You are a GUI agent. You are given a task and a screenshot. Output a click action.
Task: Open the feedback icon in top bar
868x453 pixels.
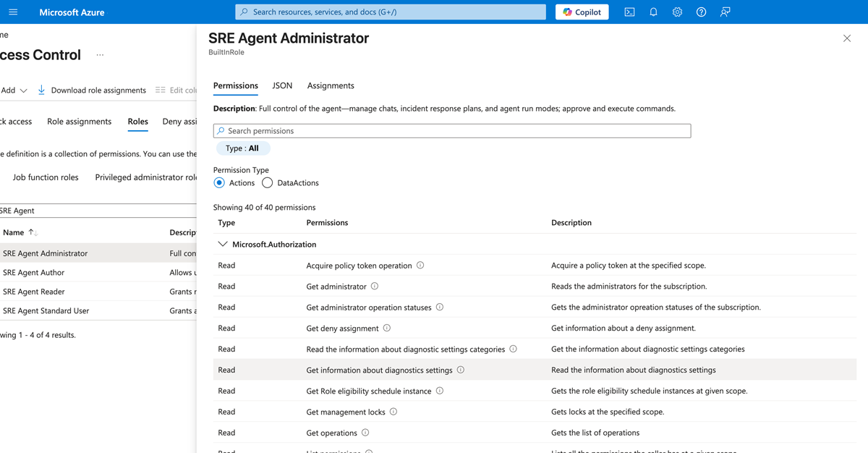pyautogui.click(x=725, y=12)
